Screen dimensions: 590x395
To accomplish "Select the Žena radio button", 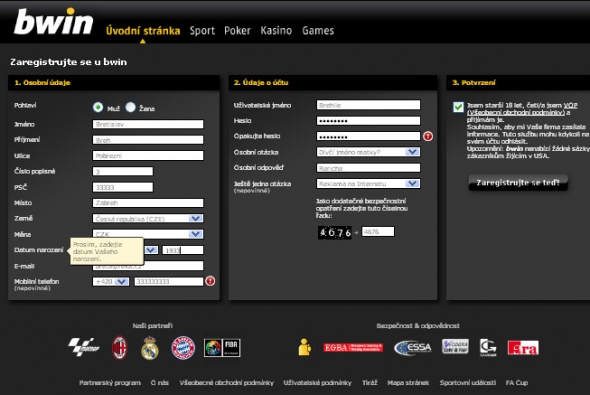I will pyautogui.click(x=130, y=107).
